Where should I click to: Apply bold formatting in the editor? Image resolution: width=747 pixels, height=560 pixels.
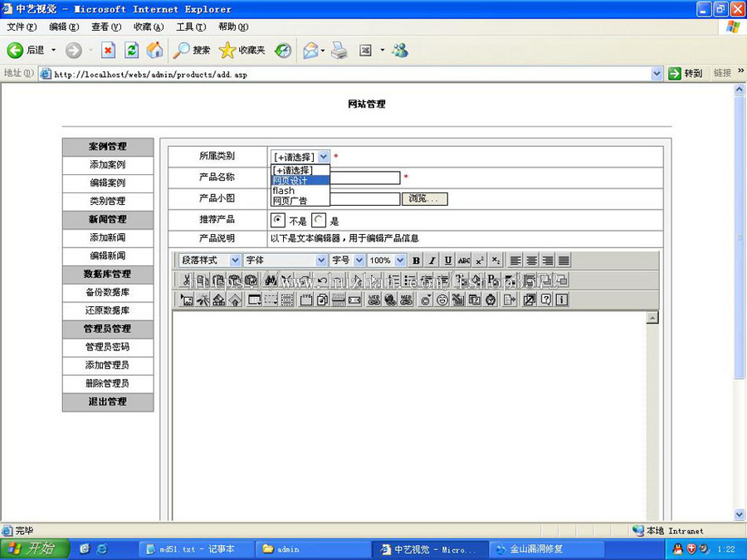tap(416, 260)
